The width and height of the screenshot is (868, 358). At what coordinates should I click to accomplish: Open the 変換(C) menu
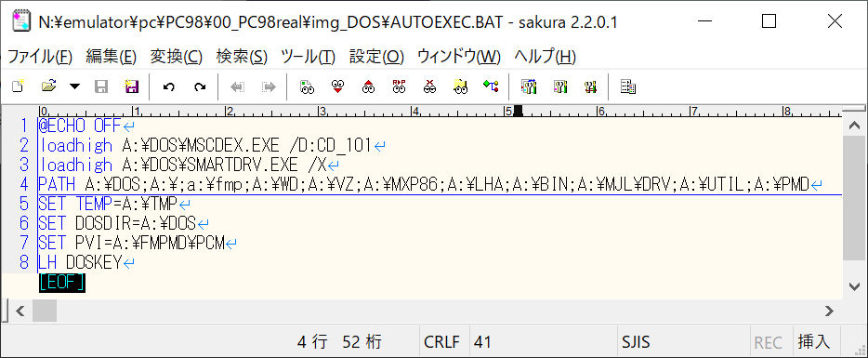tap(176, 56)
